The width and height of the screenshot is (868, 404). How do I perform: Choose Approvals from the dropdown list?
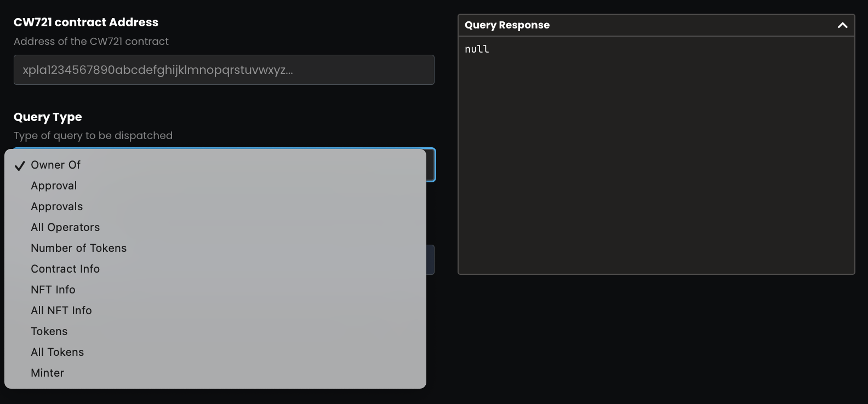tap(56, 207)
